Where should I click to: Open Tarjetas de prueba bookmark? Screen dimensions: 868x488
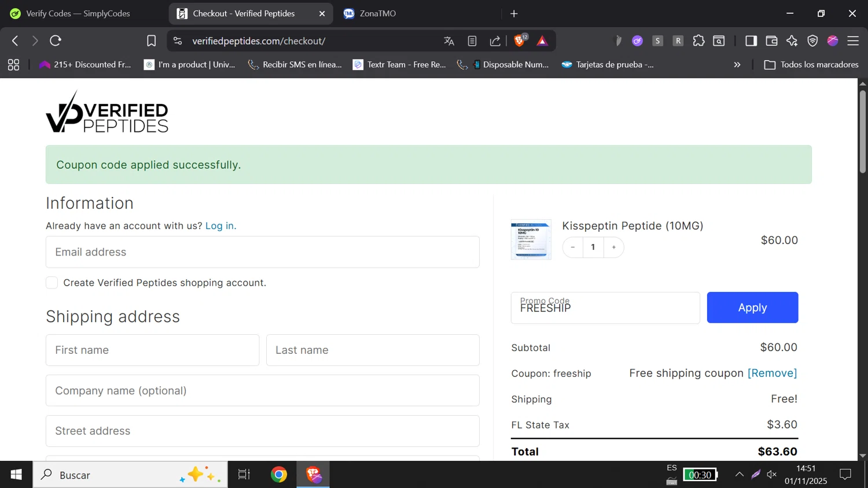click(x=608, y=65)
